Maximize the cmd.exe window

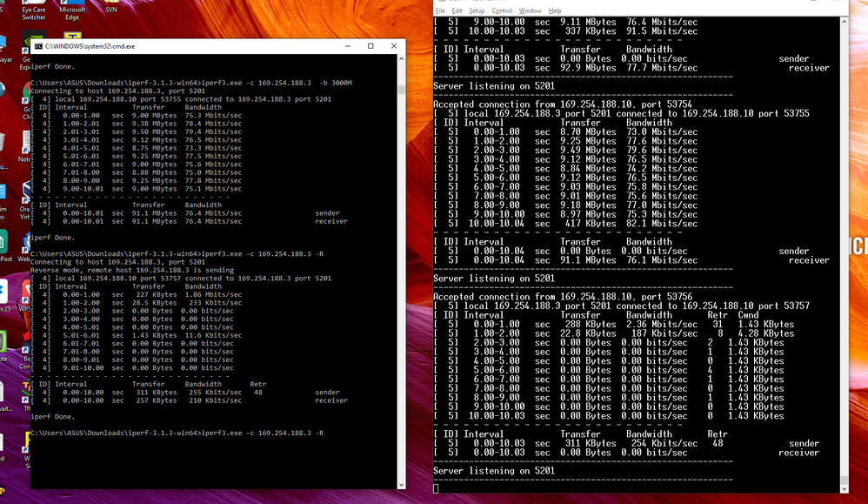click(x=371, y=46)
